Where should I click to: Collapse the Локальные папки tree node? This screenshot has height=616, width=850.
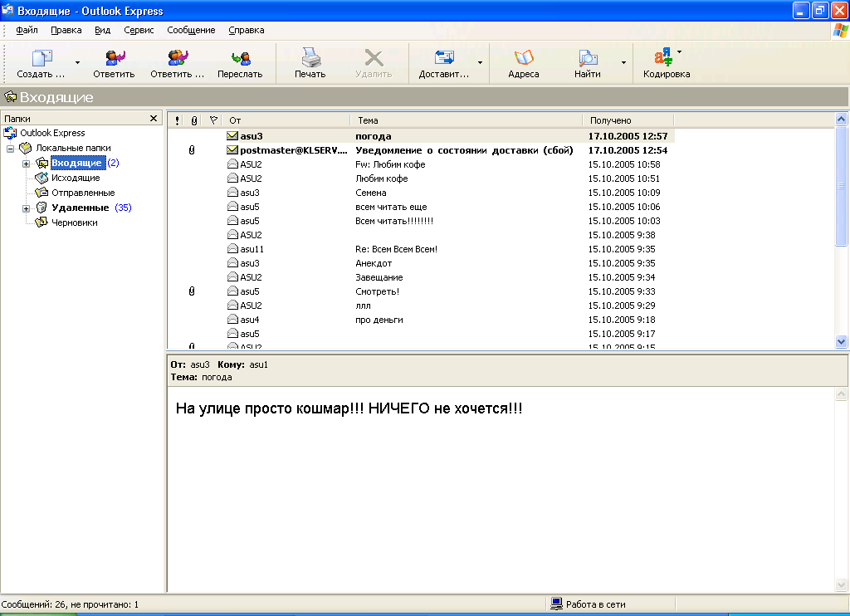coord(10,148)
